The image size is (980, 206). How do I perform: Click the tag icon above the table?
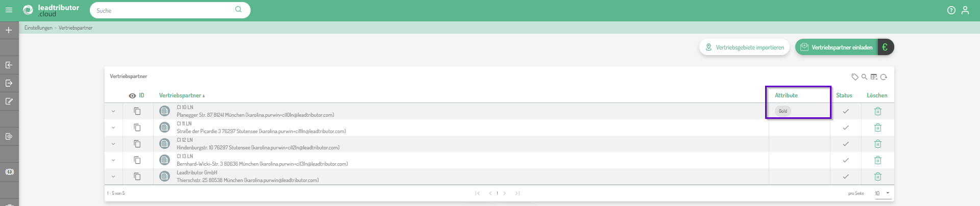pyautogui.click(x=855, y=77)
